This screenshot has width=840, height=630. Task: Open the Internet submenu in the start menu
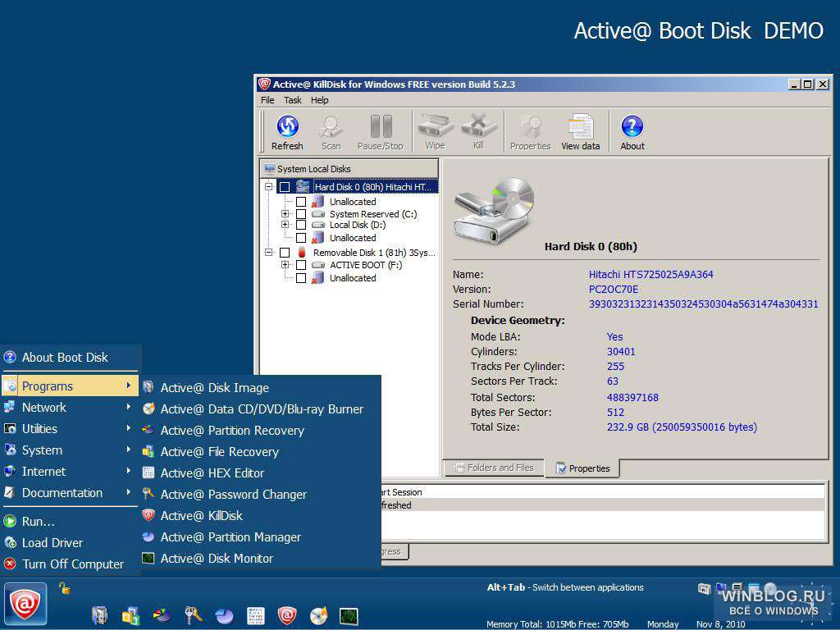pyautogui.click(x=70, y=472)
